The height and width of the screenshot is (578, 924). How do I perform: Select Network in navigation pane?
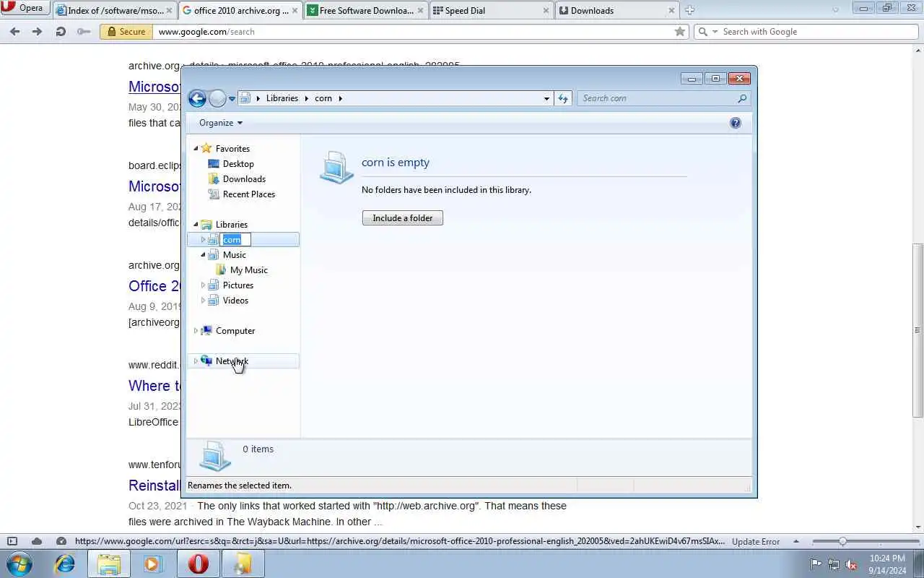[x=232, y=361]
